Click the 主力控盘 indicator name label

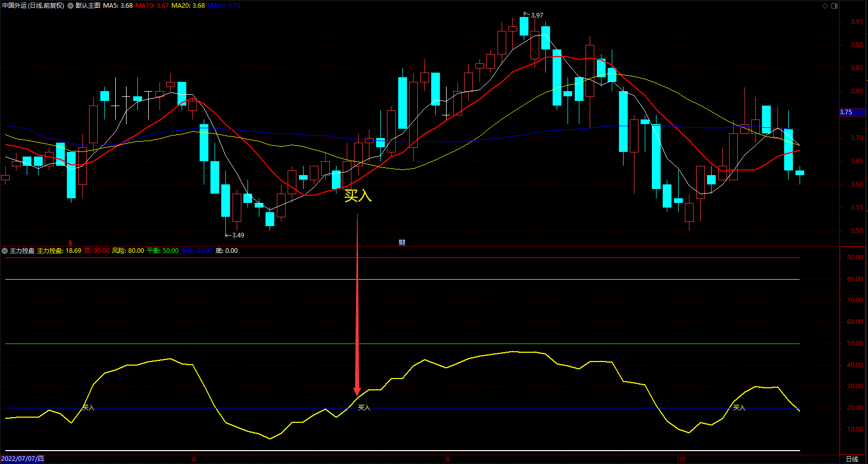pyautogui.click(x=22, y=251)
